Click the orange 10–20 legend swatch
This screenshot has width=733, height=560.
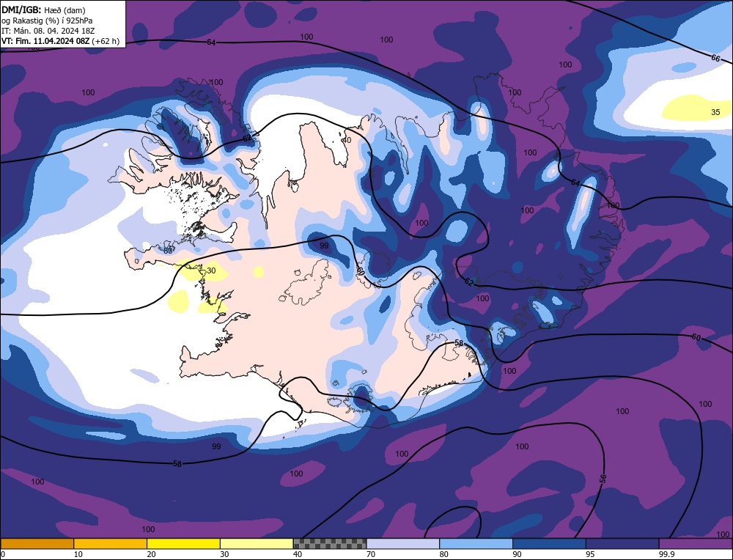(111, 543)
